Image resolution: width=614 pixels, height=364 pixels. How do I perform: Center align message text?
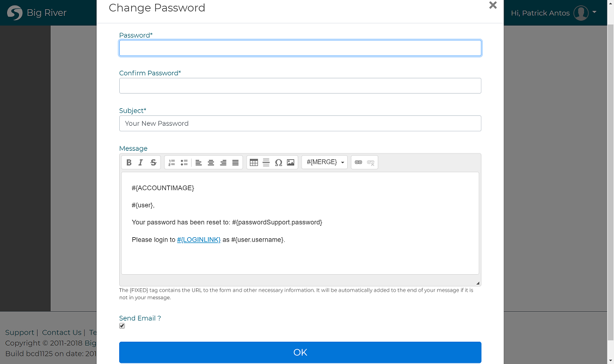(211, 163)
